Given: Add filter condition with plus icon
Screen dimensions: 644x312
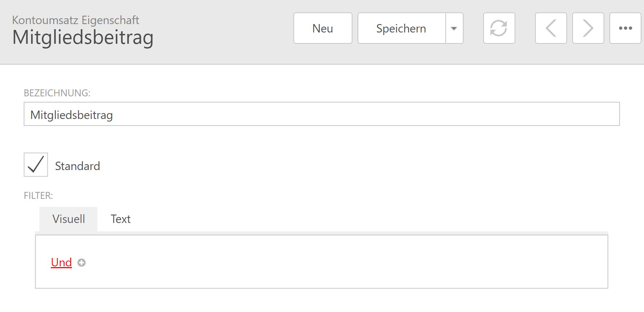Looking at the screenshot, I should coord(82,263).
